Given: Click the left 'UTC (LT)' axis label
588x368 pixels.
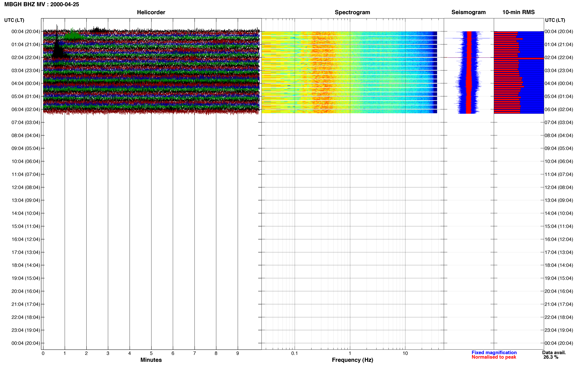Looking at the screenshot, I should [x=14, y=20].
